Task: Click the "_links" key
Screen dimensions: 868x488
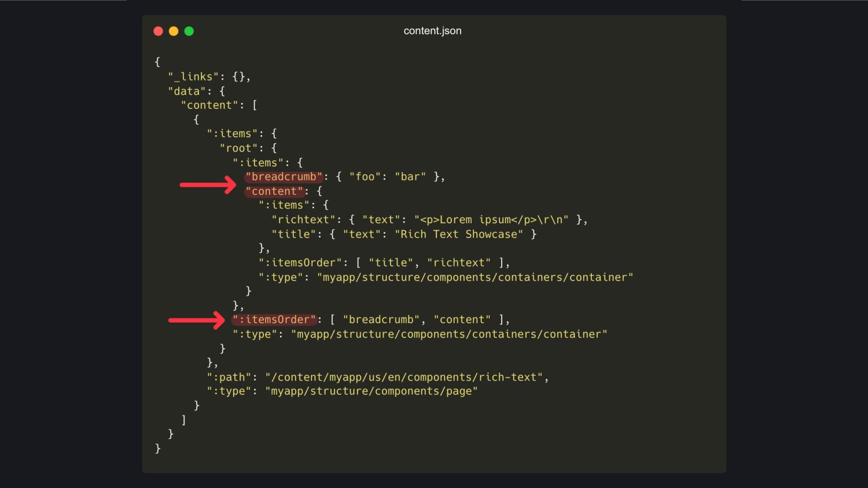Action: click(x=193, y=77)
